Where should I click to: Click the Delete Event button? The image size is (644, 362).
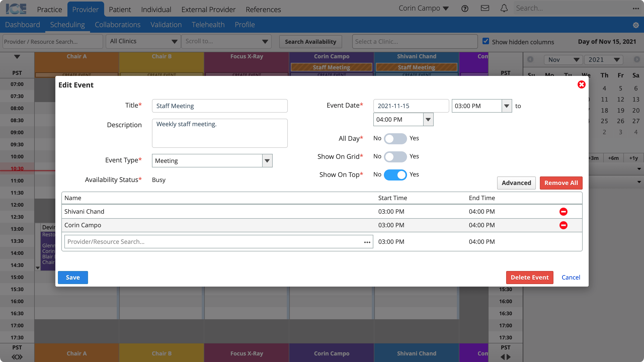530,278
